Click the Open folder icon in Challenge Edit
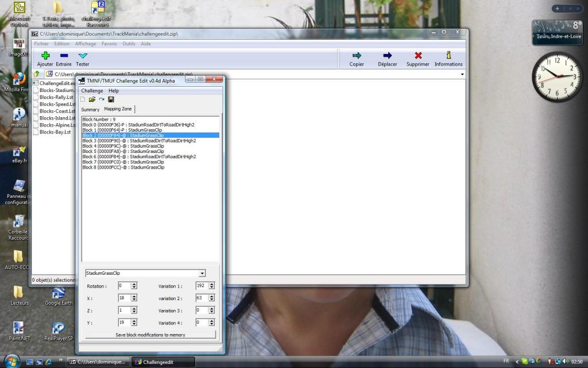This screenshot has width=588, height=368. 92,99
